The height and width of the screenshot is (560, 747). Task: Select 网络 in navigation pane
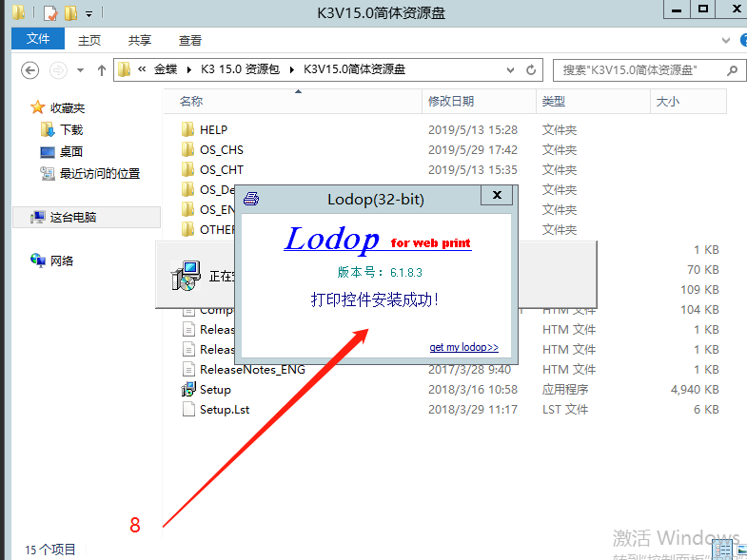pos(62,261)
